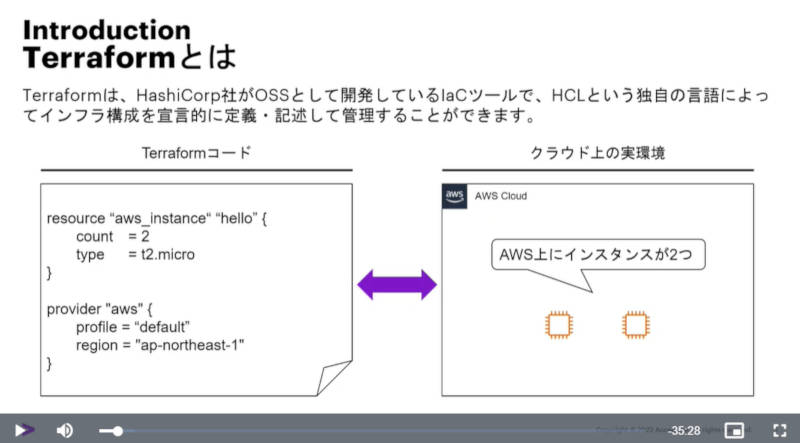This screenshot has height=443, width=800.
Task: Click the purple double-headed arrow
Action: pos(397,285)
